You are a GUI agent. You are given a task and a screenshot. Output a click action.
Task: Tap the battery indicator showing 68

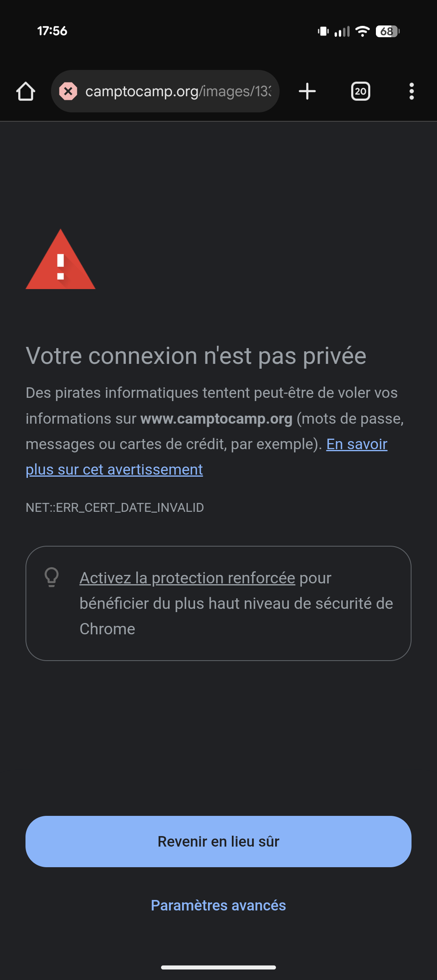(387, 31)
